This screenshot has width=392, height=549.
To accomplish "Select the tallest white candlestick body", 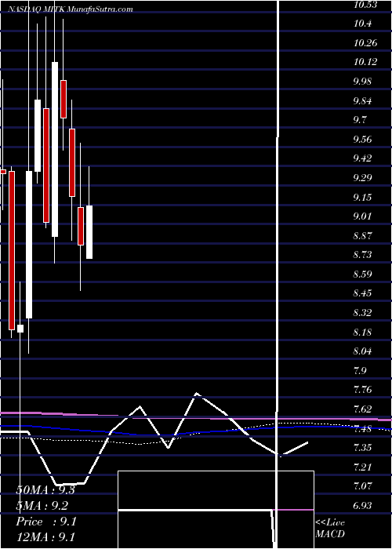I will (x=55, y=149).
